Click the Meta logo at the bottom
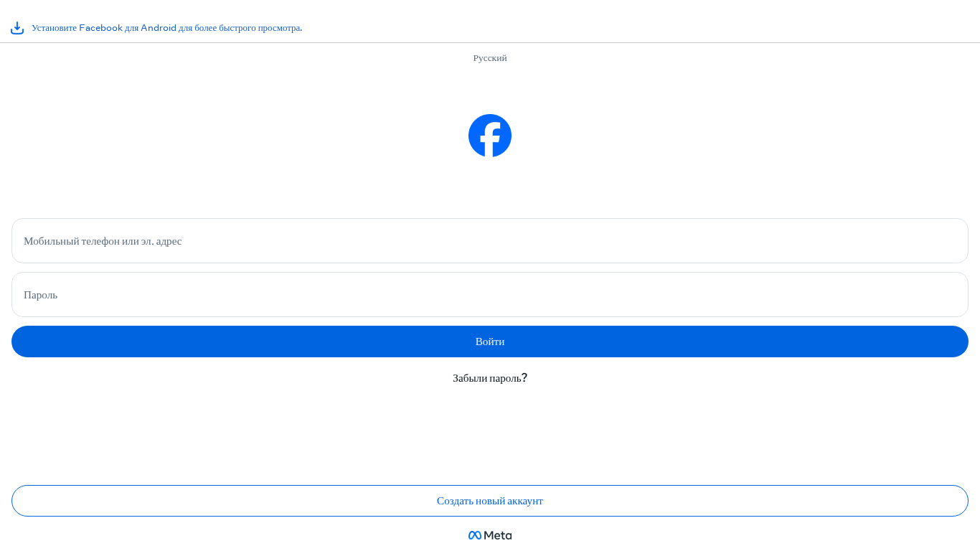The width and height of the screenshot is (980, 551). 490,535
